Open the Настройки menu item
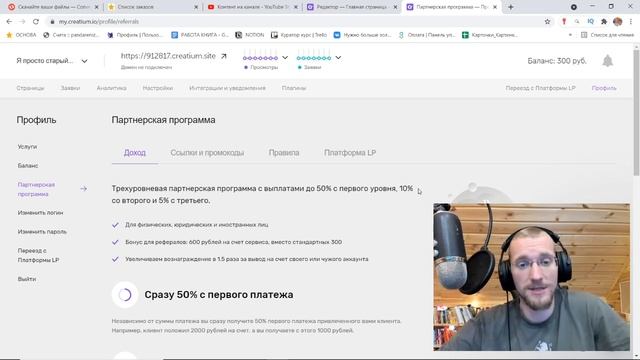 (158, 88)
